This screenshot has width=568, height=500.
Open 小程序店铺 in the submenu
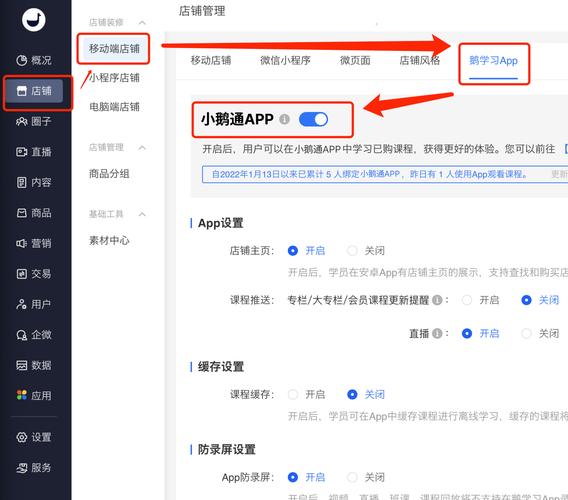click(114, 78)
